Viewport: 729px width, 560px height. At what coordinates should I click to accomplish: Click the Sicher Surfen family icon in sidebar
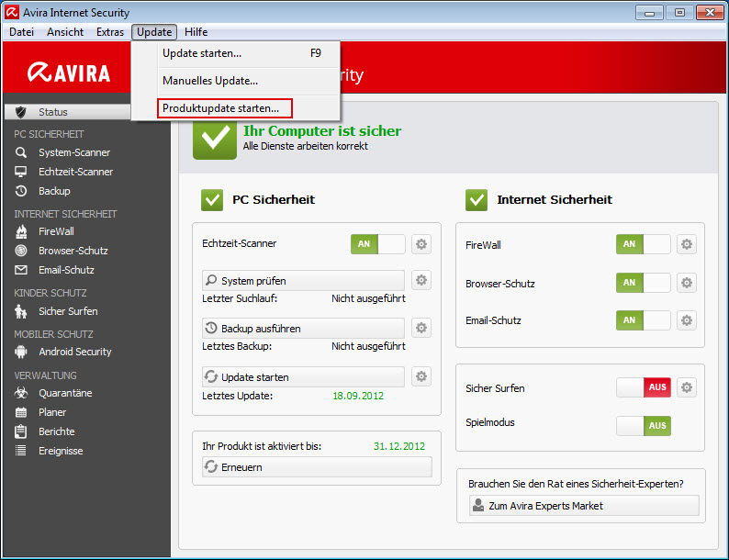pos(21,311)
